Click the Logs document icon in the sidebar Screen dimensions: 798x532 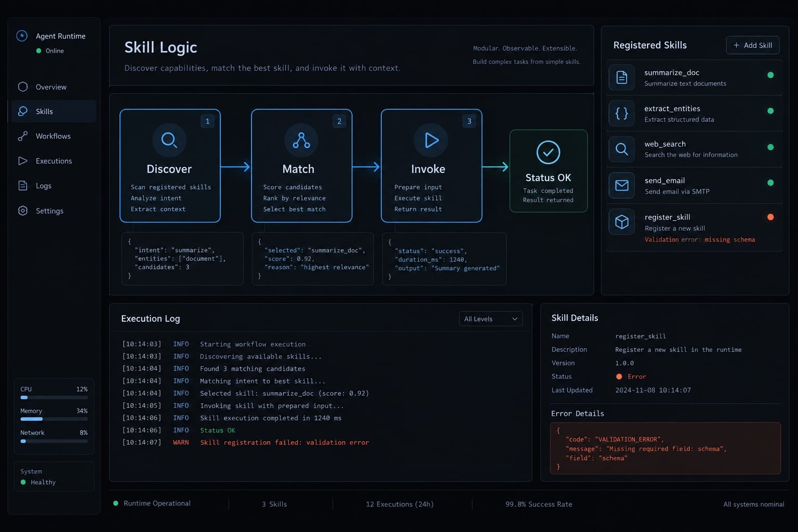pyautogui.click(x=23, y=185)
